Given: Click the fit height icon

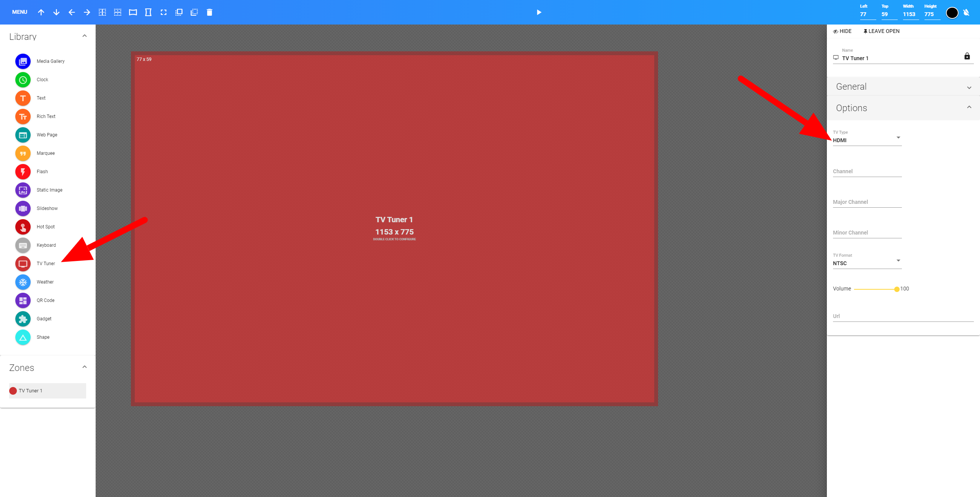Looking at the screenshot, I should click(148, 12).
